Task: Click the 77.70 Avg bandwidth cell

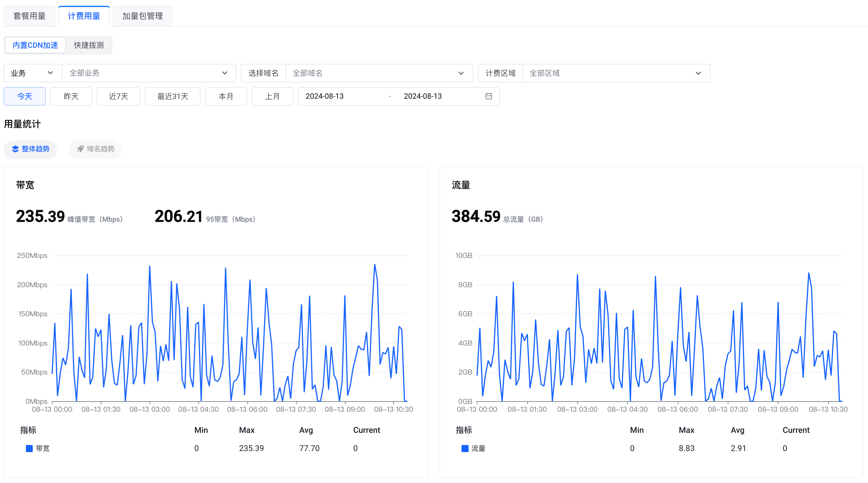Action: pos(309,448)
